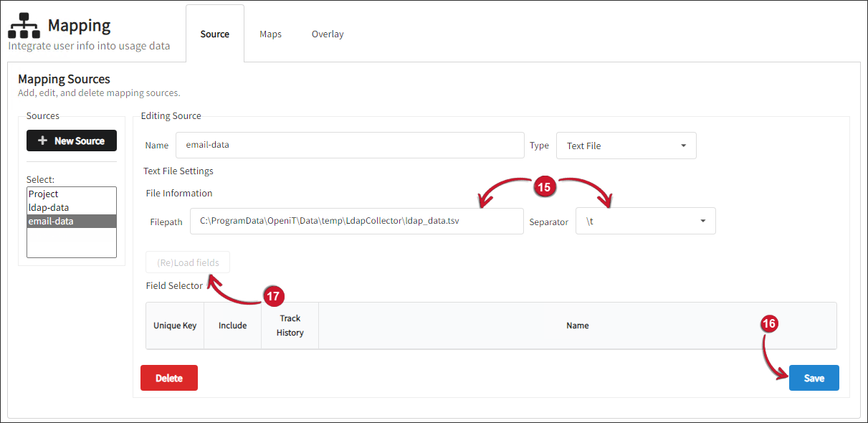Image resolution: width=868 pixels, height=423 pixels.
Task: Open the Separator dropdown showing \t
Action: [x=644, y=221]
